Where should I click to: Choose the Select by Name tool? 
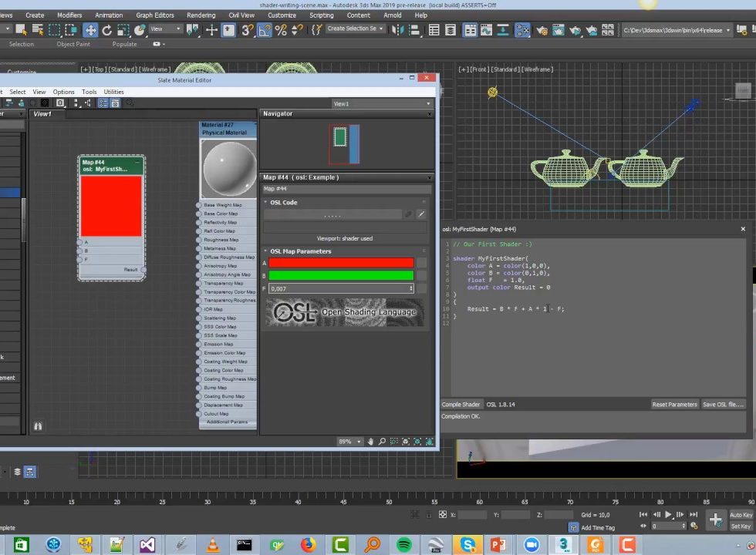point(38,30)
